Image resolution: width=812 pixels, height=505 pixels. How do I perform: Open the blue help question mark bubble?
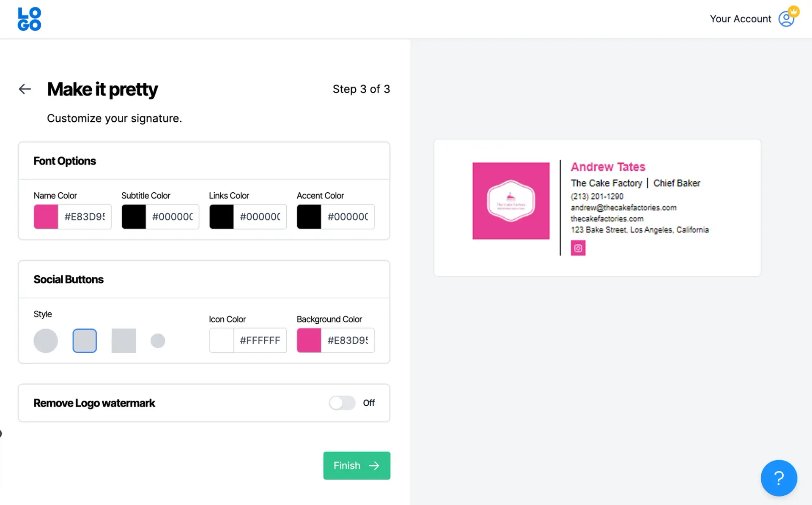click(x=778, y=478)
